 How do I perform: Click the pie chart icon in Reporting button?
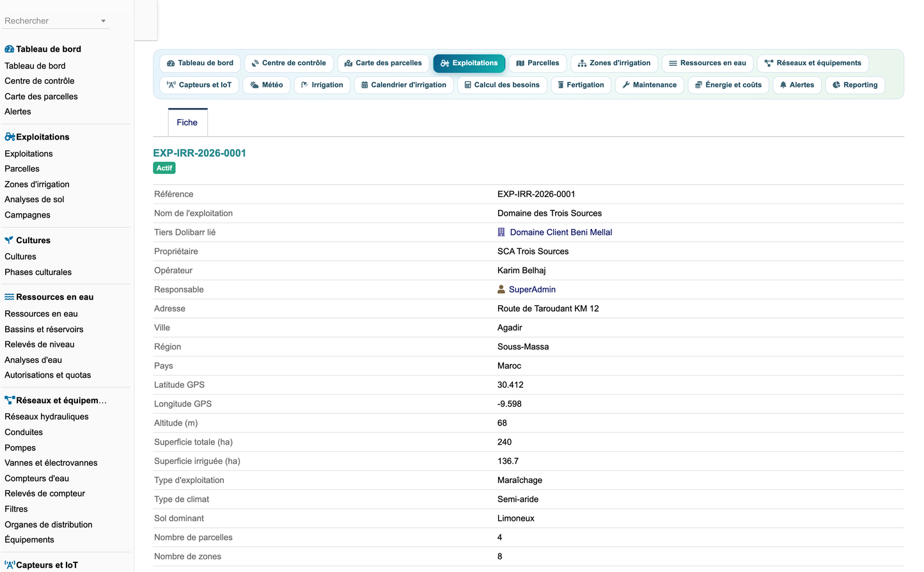point(836,85)
